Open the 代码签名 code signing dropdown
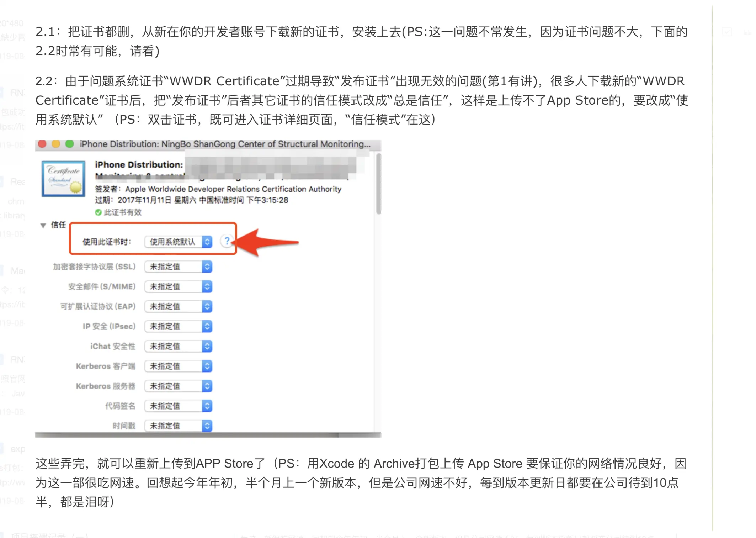 point(179,406)
